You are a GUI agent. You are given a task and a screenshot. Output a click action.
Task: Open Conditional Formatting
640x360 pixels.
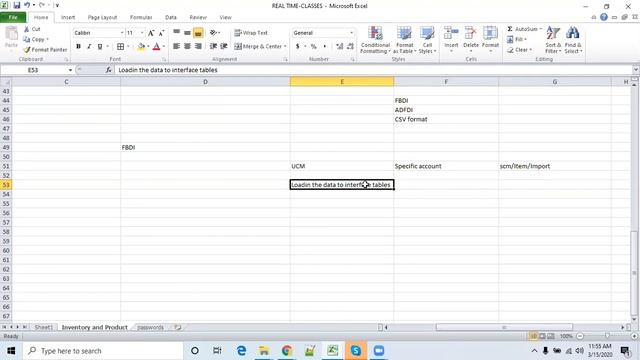375,40
